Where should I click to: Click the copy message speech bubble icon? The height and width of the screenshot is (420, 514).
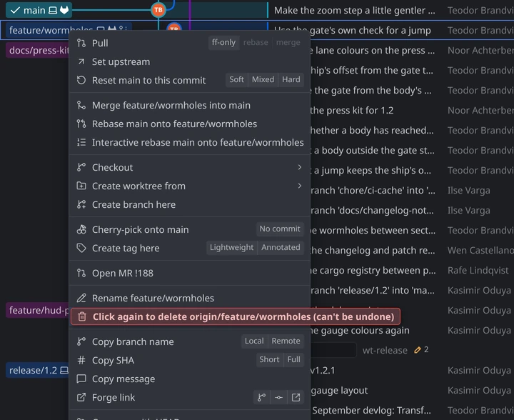tap(81, 379)
